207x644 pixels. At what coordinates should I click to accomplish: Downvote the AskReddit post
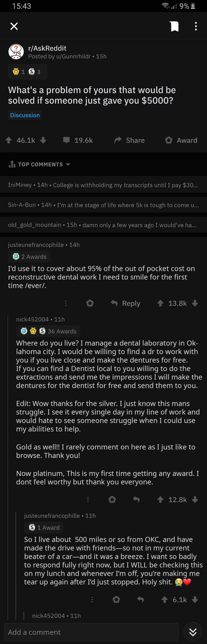[43, 140]
